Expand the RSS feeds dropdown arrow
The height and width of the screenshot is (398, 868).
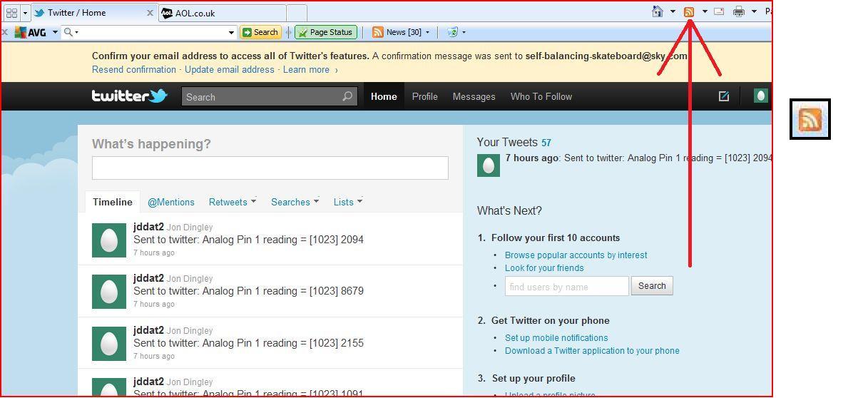[x=705, y=11]
